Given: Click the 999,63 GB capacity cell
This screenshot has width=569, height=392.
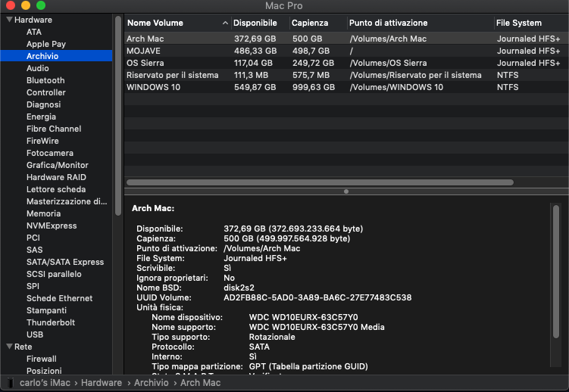Looking at the screenshot, I should (314, 87).
